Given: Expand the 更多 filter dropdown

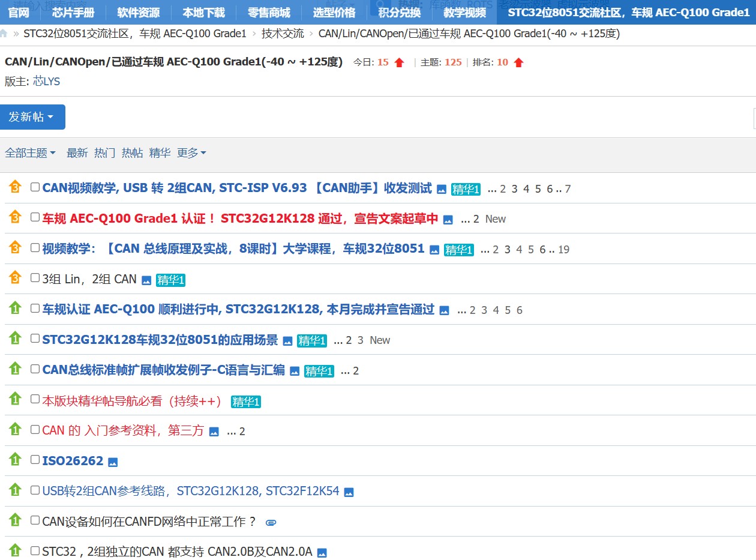Looking at the screenshot, I should (191, 153).
